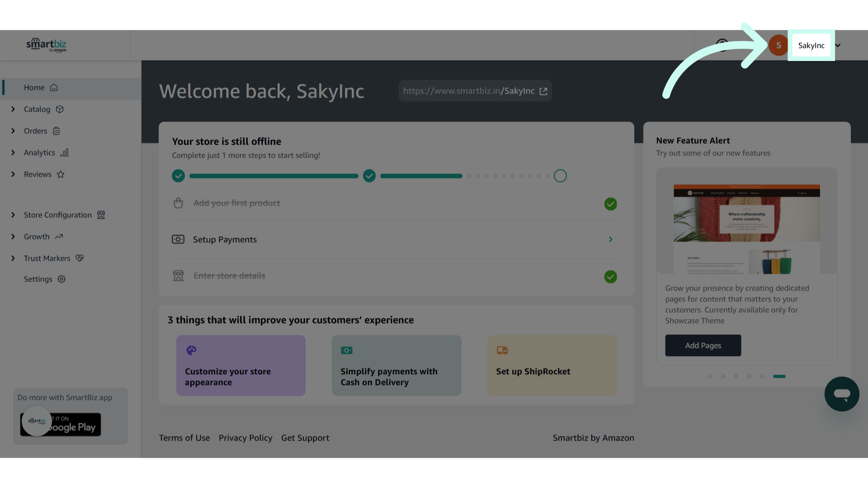Viewport: 868px width, 488px height.
Task: Click the Smartbiz by Amazon logo
Action: click(46, 45)
